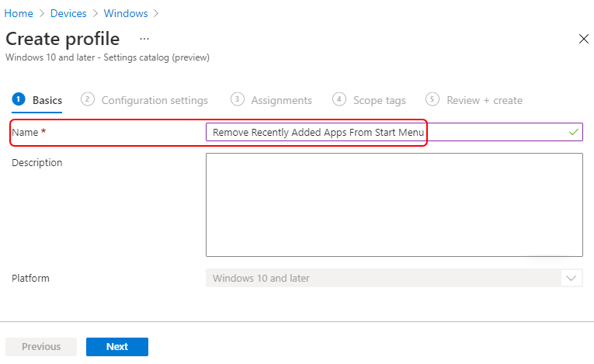
Task: Click the step 5 circle icon
Action: (x=432, y=99)
